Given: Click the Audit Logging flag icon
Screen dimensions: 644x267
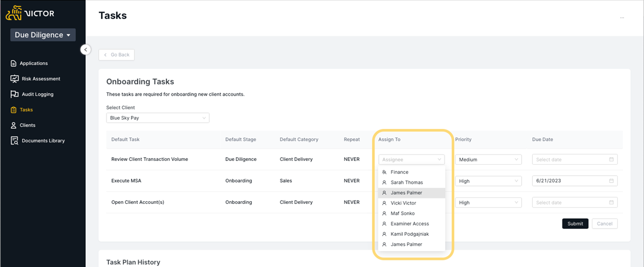Looking at the screenshot, I should click(14, 94).
